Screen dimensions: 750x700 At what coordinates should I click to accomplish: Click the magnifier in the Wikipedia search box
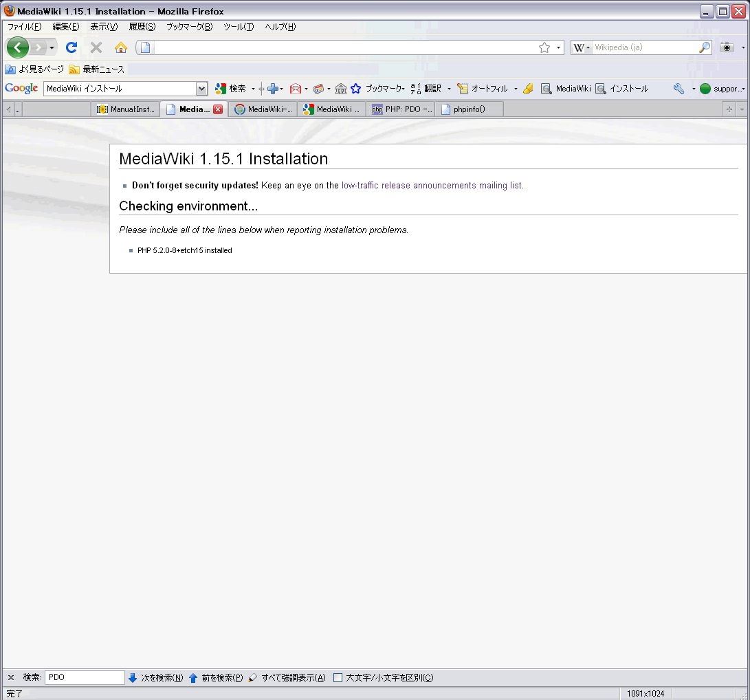click(x=705, y=47)
